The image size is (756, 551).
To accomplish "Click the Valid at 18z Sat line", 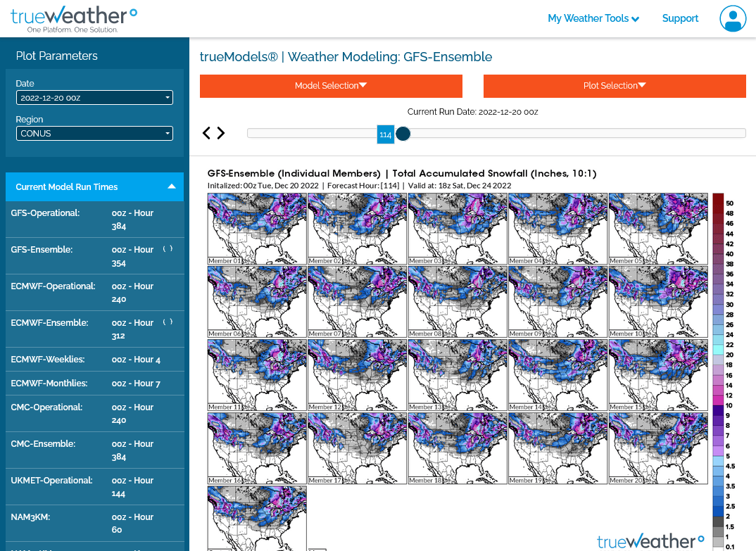I will (460, 186).
